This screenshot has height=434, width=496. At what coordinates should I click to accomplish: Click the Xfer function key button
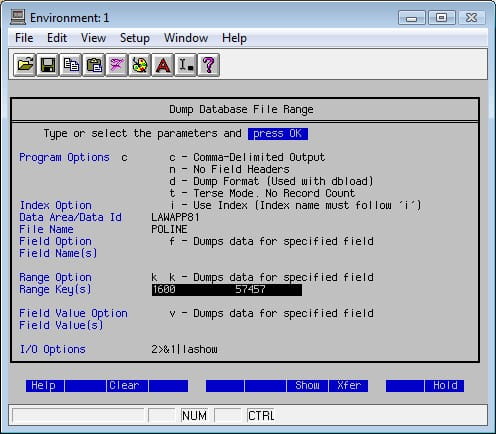click(x=349, y=386)
